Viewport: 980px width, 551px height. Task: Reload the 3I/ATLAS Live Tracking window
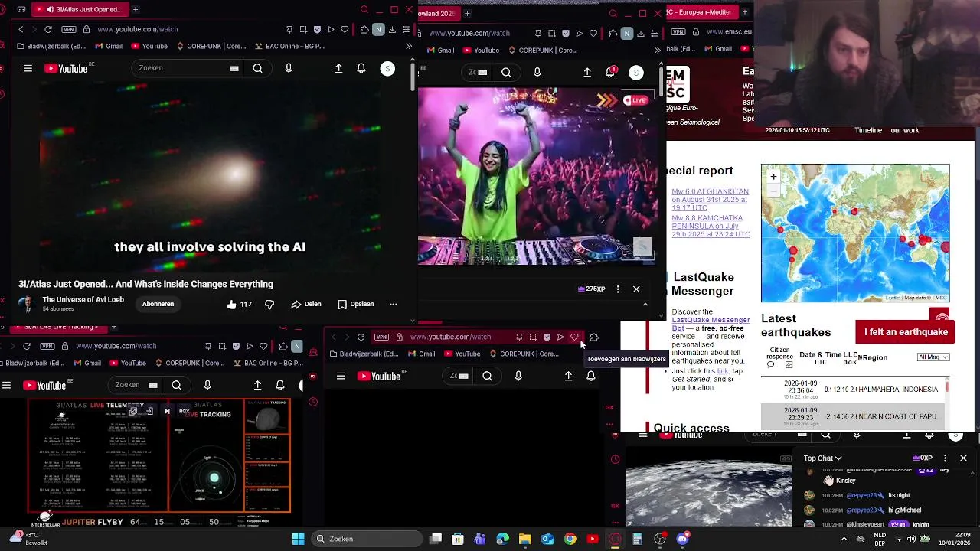[27, 346]
